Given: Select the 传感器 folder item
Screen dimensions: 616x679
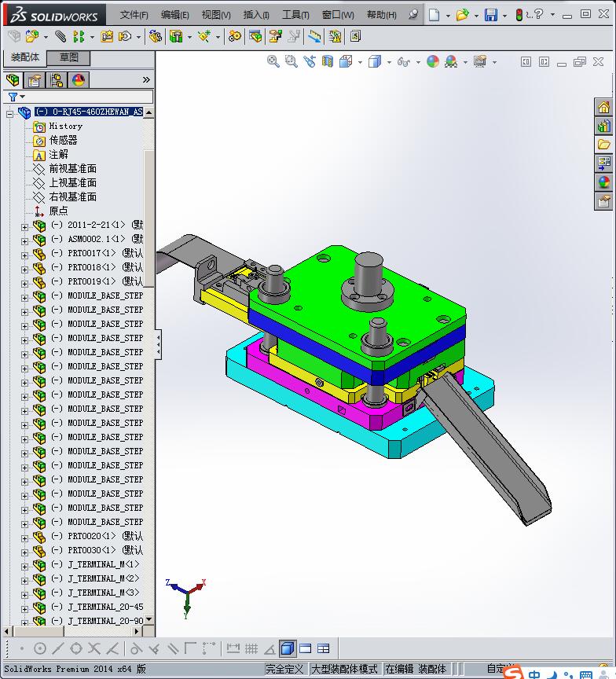Looking at the screenshot, I should pos(63,140).
